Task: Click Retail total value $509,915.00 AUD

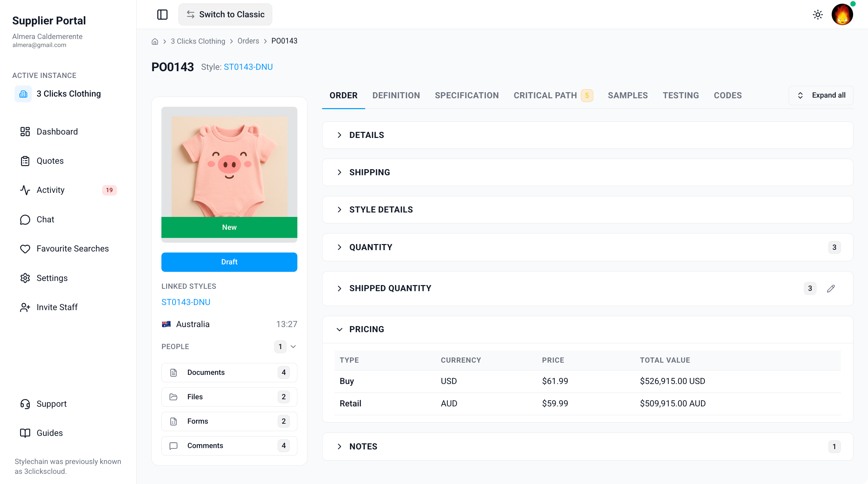Action: coord(673,404)
